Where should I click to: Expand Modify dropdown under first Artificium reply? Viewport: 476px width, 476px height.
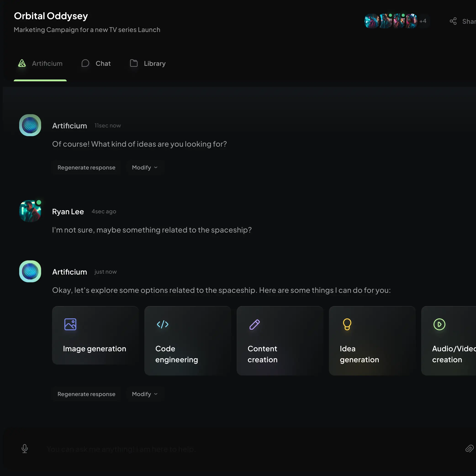tap(145, 167)
